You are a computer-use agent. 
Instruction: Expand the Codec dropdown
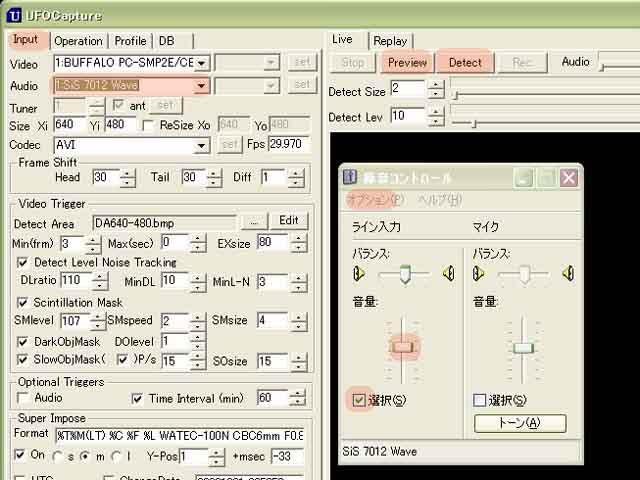(201, 146)
